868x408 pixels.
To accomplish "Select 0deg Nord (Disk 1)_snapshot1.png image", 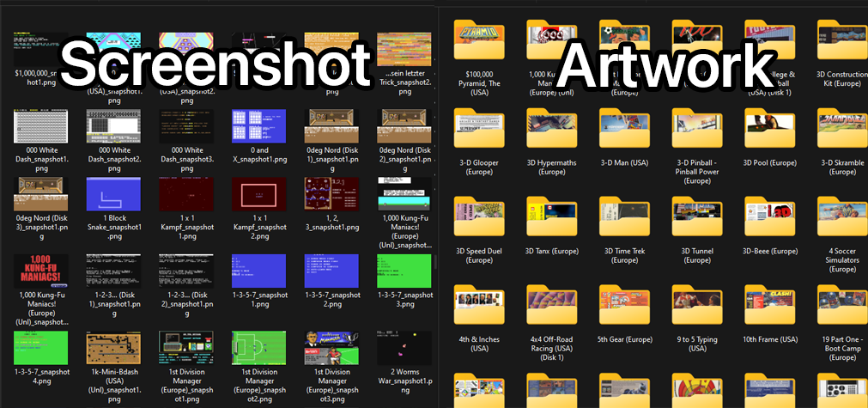I will point(332,126).
